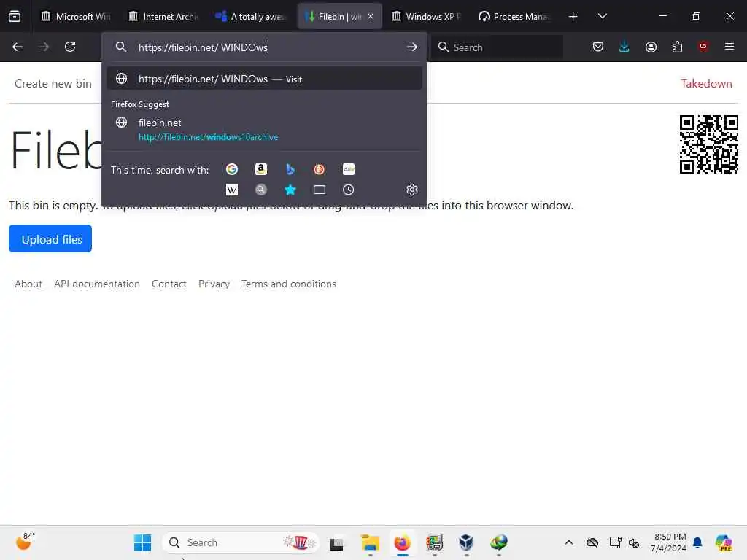This screenshot has height=560, width=747.
Task: Switch to Microsoft Win tab
Action: click(x=76, y=17)
